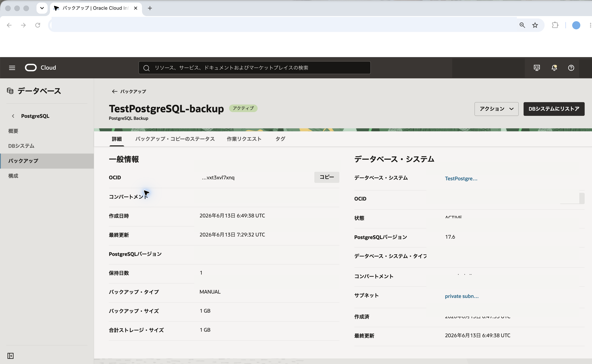This screenshot has width=592, height=364.
Task: Click the back arrow next to バックアップ
Action: tap(115, 91)
